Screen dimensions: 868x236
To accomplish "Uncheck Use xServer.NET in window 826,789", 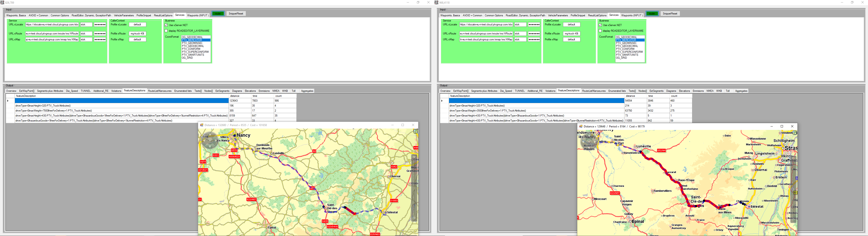I will coord(166,25).
